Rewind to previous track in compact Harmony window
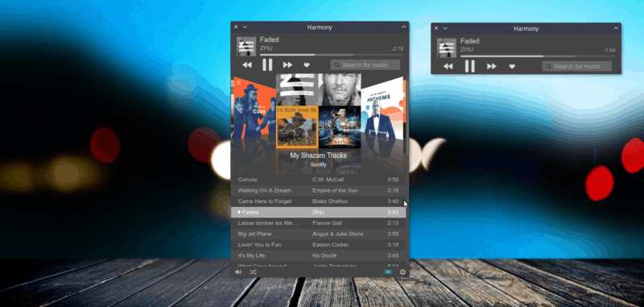The image size is (644, 307). tap(448, 66)
